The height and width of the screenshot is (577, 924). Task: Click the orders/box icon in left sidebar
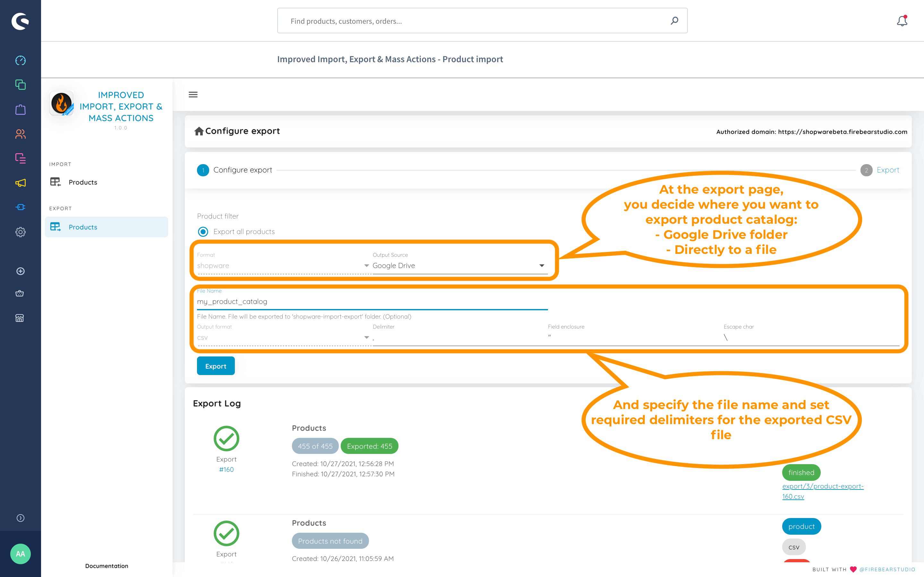[x=21, y=109]
